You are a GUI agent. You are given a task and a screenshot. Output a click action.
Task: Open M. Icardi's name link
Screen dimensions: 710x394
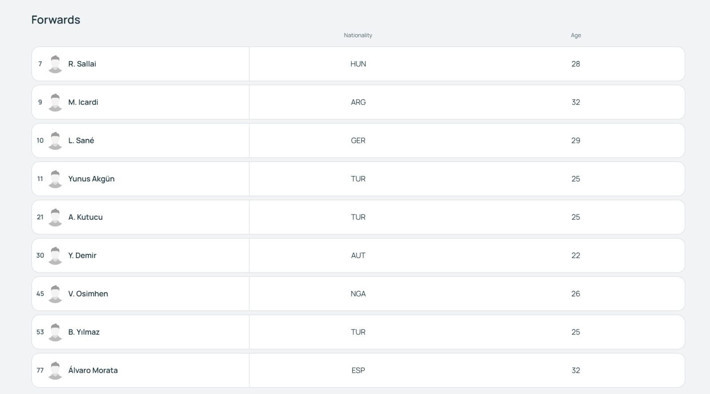click(83, 102)
